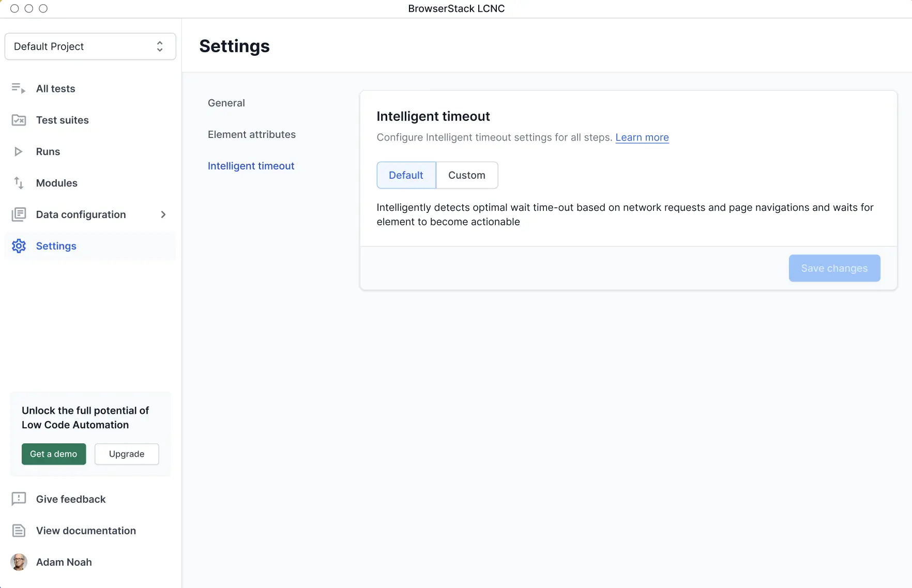Follow the Learn more link
Image resolution: width=912 pixels, height=588 pixels.
[x=642, y=137]
